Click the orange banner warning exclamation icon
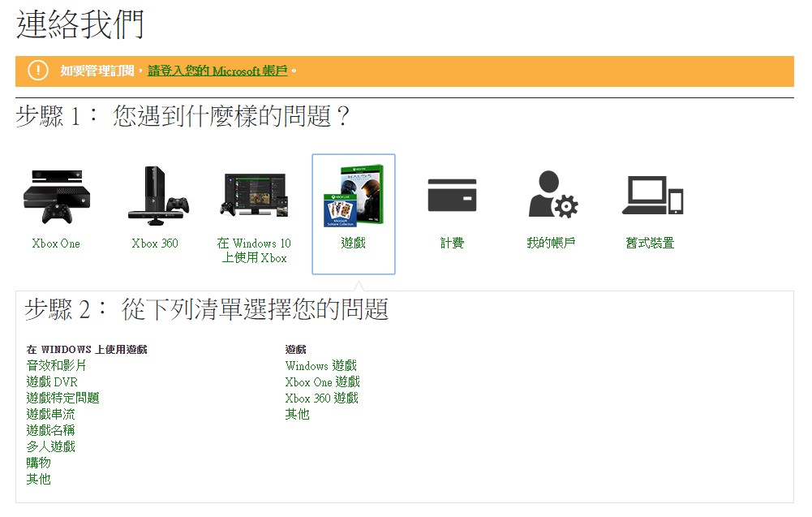 [38, 71]
